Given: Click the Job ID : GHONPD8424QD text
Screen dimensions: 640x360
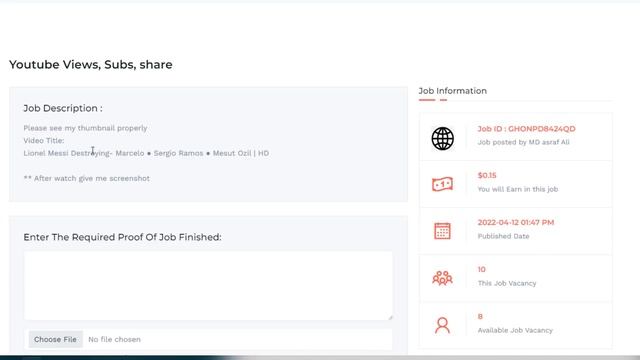Looking at the screenshot, I should tap(527, 129).
